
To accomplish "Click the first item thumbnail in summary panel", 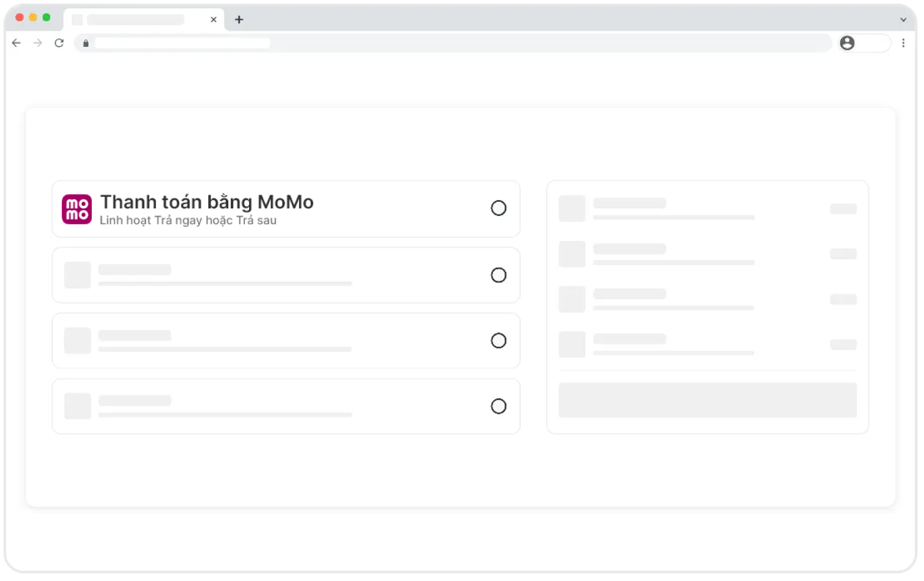I will [572, 208].
